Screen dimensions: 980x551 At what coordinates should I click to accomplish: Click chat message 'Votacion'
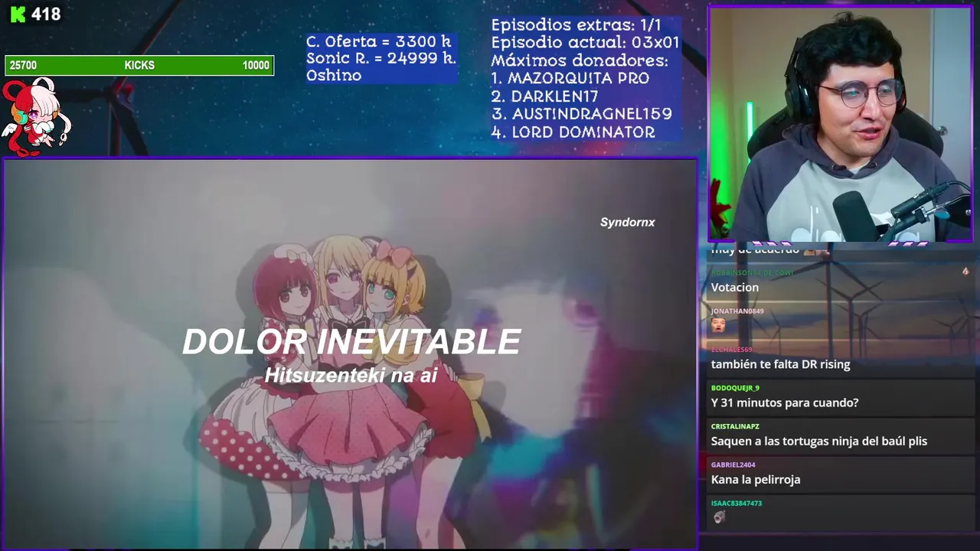click(x=735, y=288)
